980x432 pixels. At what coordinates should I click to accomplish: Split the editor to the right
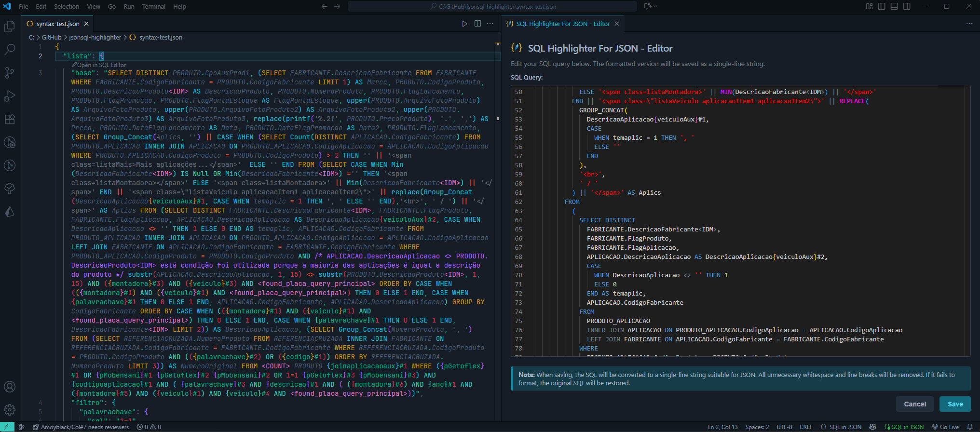click(477, 24)
